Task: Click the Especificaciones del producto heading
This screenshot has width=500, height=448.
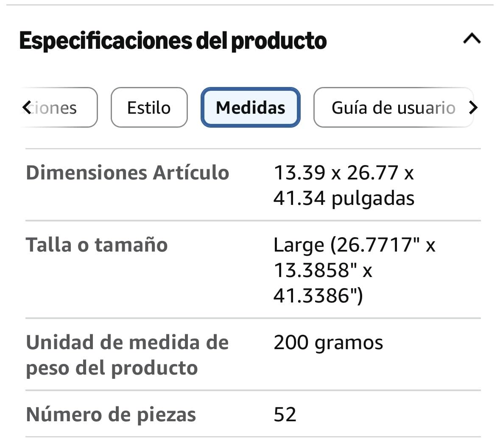Action: pyautogui.click(x=173, y=41)
